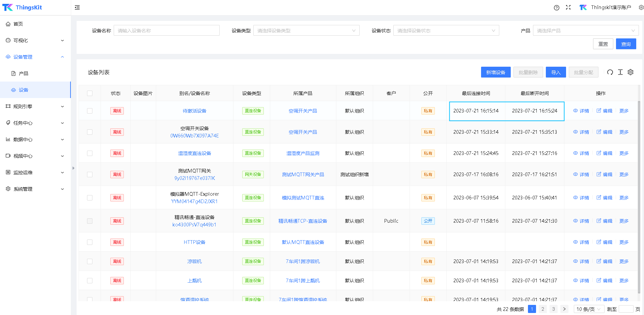Open table column settings gear
This screenshot has width=644, height=315.
pos(631,72)
